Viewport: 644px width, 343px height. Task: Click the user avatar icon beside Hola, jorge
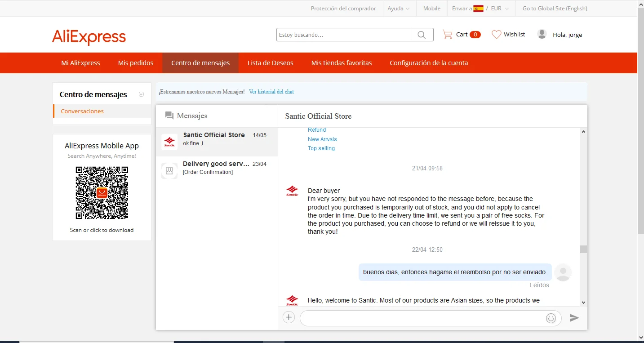(x=542, y=34)
